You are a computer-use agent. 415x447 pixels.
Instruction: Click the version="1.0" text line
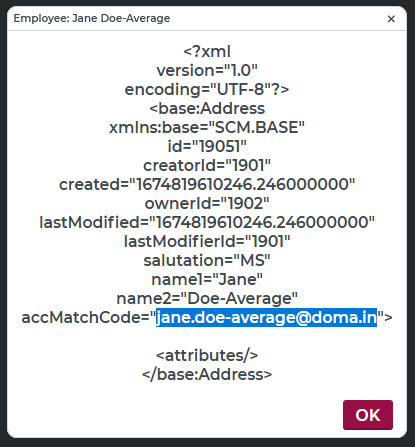pos(207,71)
